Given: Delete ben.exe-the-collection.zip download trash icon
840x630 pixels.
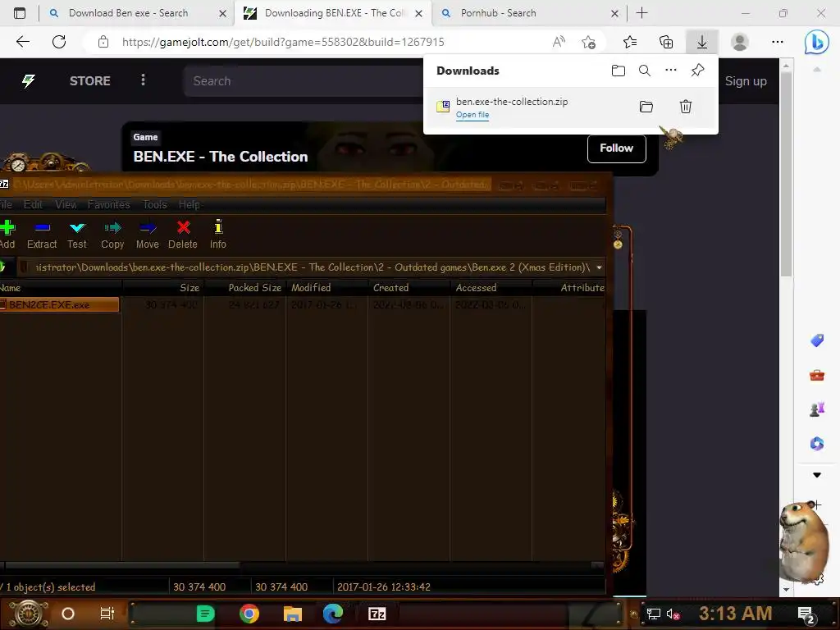Looking at the screenshot, I should tap(686, 107).
